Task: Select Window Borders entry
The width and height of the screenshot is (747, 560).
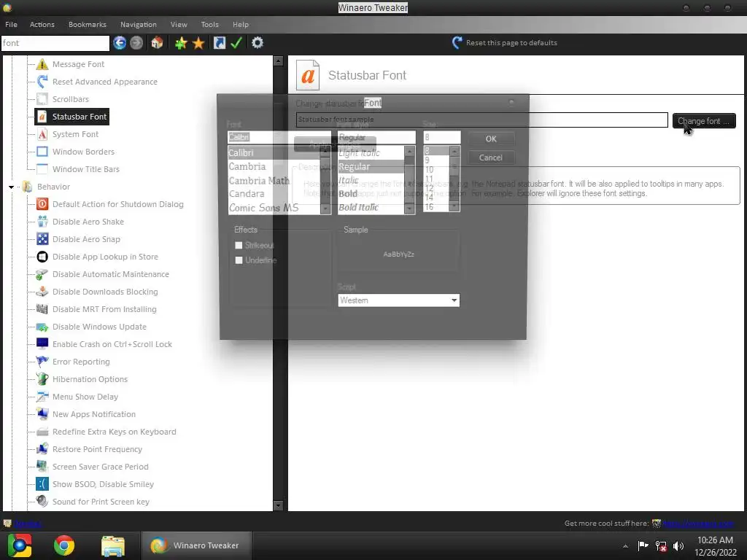Action: coord(83,152)
